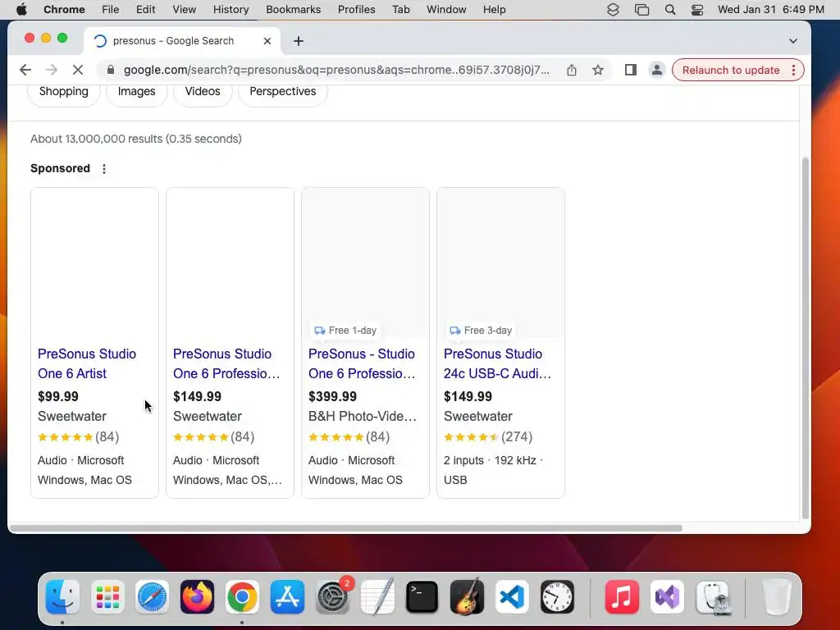The width and height of the screenshot is (840, 630).
Task: Open Spotlight search in menu bar
Action: (x=669, y=10)
